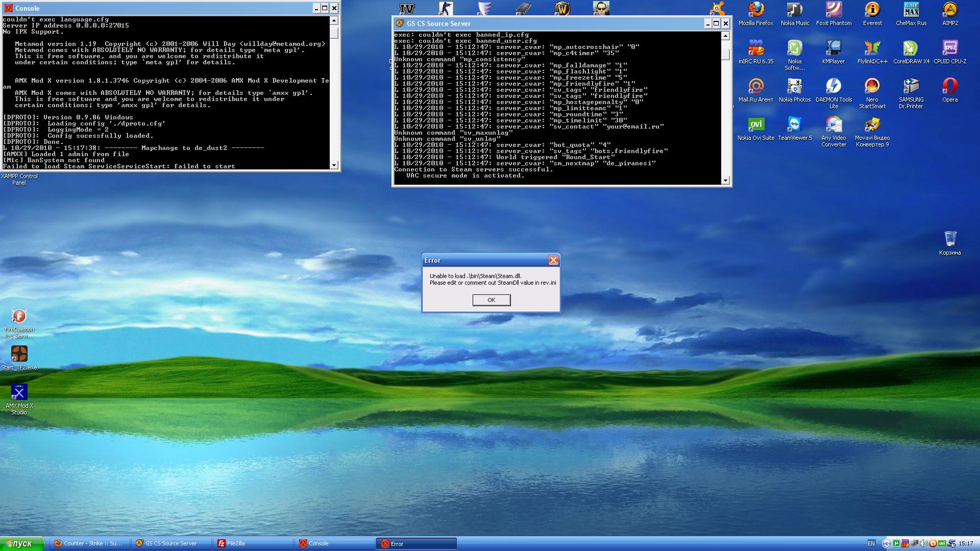Open the Mozilla Firefox desktop icon
The width and height of the screenshot is (980, 551).
pyautogui.click(x=756, y=14)
